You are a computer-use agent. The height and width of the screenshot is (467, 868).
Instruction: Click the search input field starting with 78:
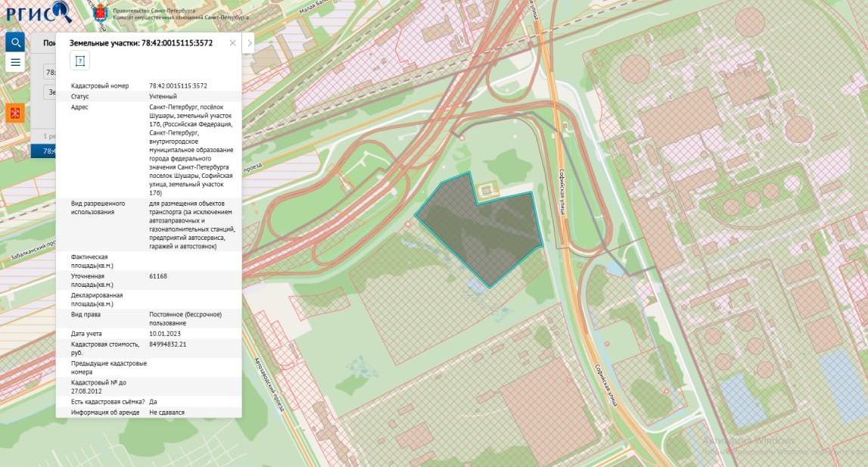50,72
